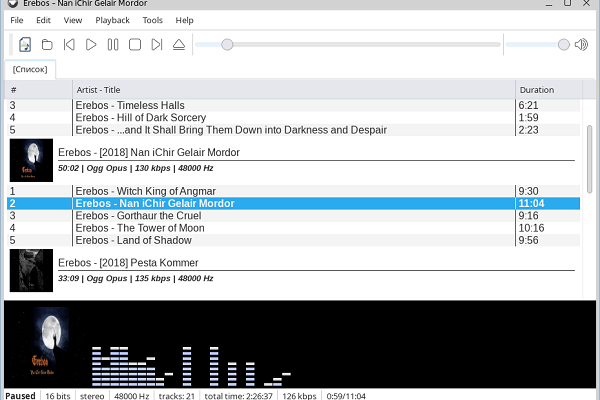600x400 pixels.
Task: Mute audio via the speaker icon
Action: coord(581,44)
